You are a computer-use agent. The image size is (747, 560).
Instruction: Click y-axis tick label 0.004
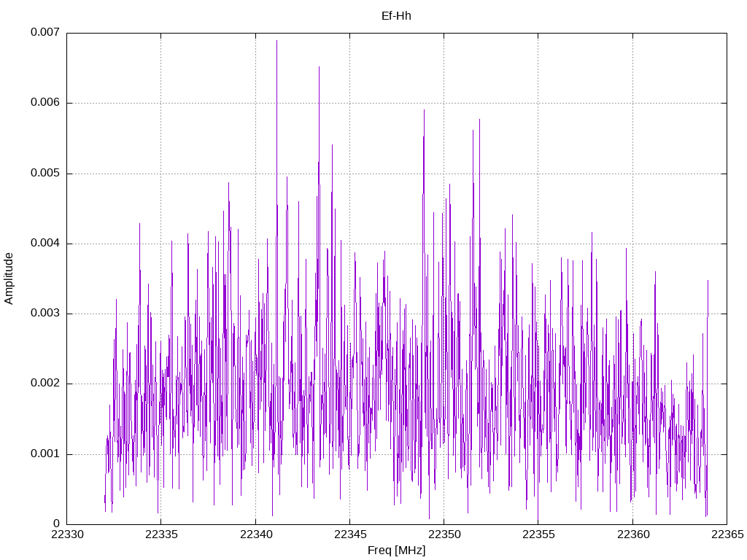pos(45,243)
